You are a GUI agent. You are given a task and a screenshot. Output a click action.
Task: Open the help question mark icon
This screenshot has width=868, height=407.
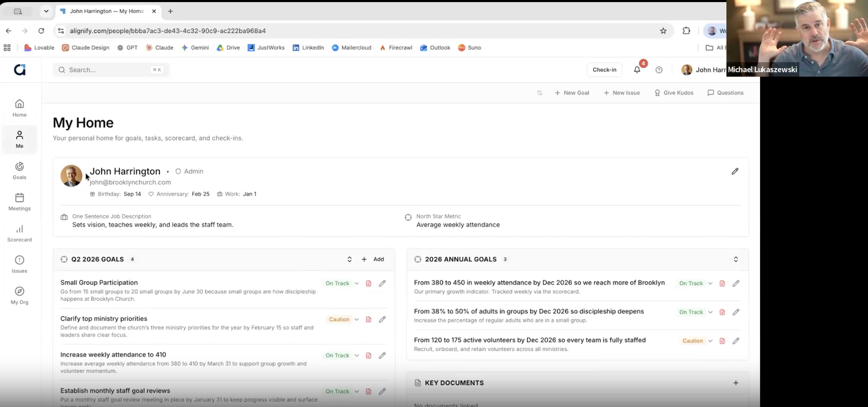(x=659, y=70)
